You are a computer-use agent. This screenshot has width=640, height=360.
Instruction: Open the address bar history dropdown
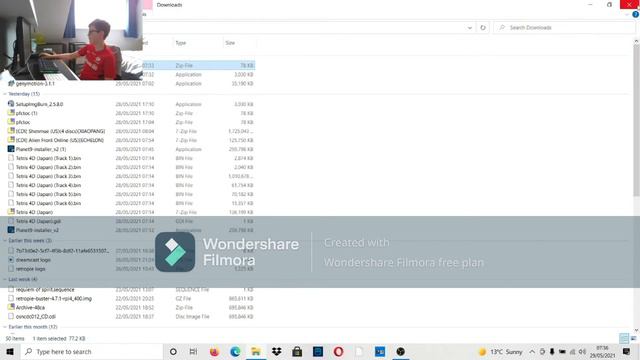(470, 27)
